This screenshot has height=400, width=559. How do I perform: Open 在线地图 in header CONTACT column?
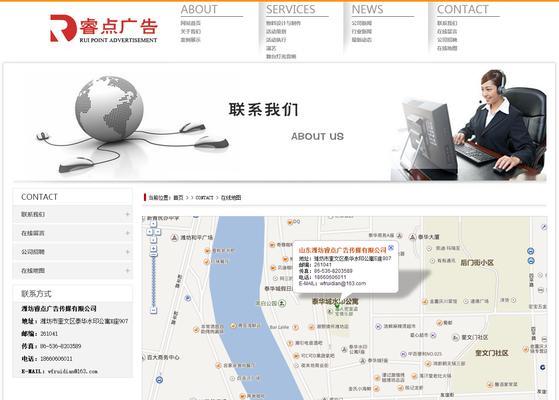pyautogui.click(x=447, y=48)
